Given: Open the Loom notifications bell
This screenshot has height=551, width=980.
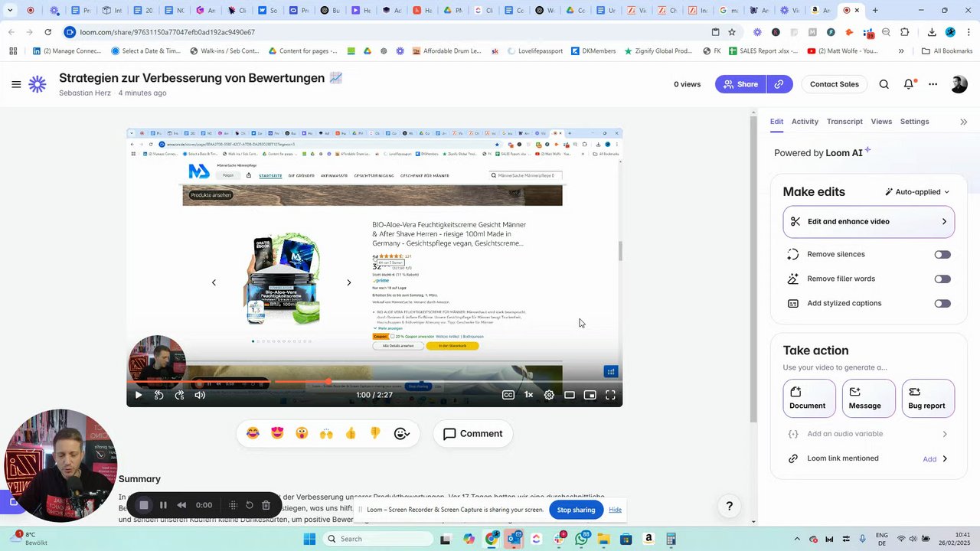Looking at the screenshot, I should [x=909, y=84].
